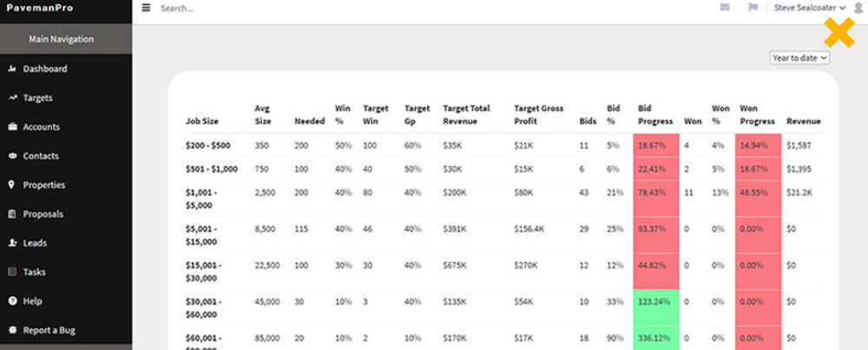Click the Tasks list icon

tap(12, 272)
